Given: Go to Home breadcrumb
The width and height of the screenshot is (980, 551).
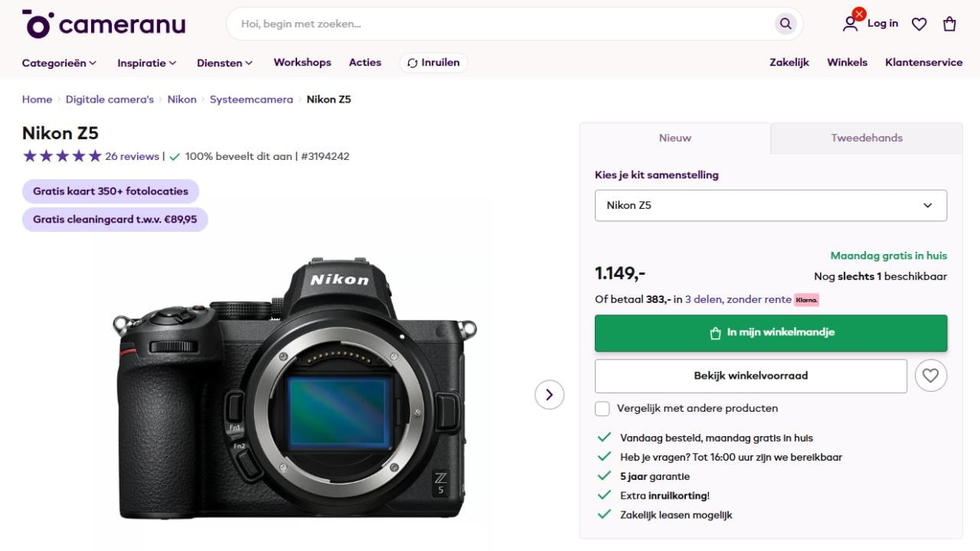Looking at the screenshot, I should (37, 99).
